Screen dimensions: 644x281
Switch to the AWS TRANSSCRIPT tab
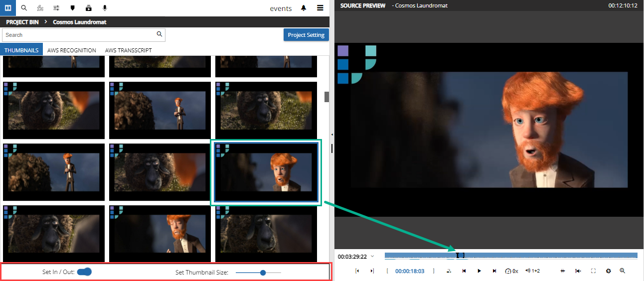[x=128, y=50]
